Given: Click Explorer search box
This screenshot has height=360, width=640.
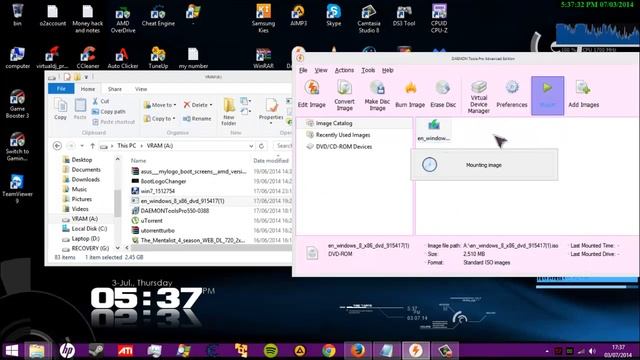Looking at the screenshot, I should (x=283, y=146).
